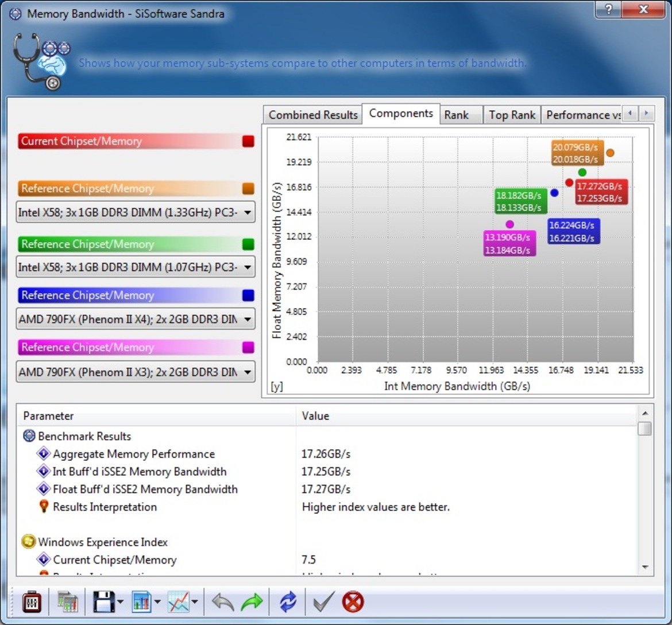Toggle the blue Reference Chipset/Memory swatch
The image size is (672, 625).
point(248,295)
